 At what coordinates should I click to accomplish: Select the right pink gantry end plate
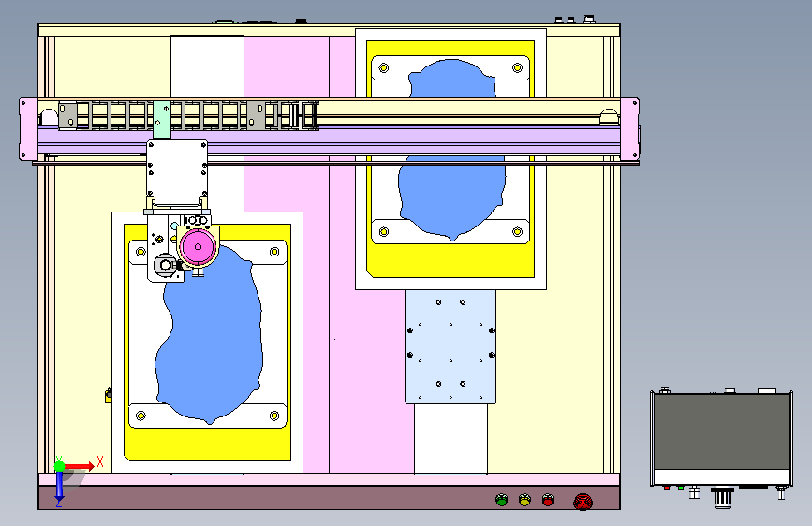(629, 129)
